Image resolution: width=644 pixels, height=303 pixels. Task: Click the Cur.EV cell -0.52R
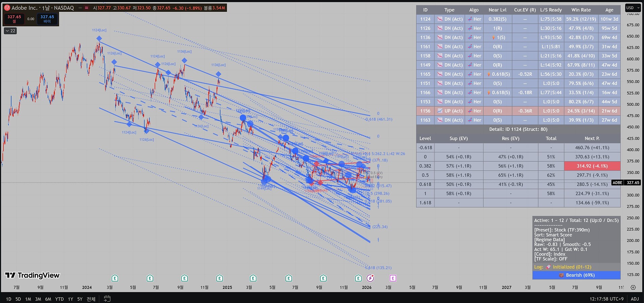pyautogui.click(x=525, y=74)
